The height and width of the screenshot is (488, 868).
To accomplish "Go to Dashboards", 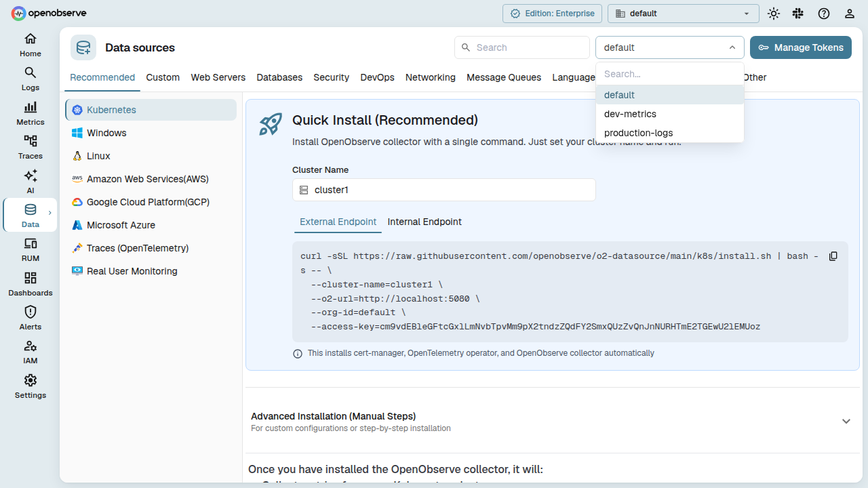I will click(31, 284).
